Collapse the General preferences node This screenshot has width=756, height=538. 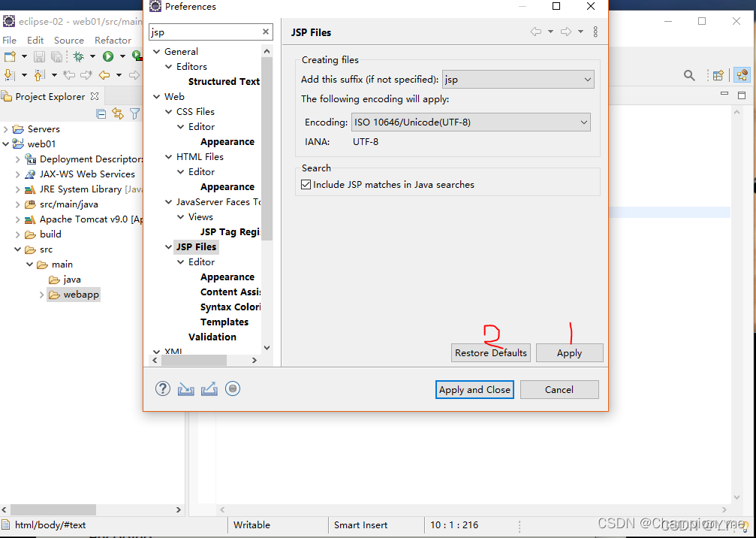[157, 52]
